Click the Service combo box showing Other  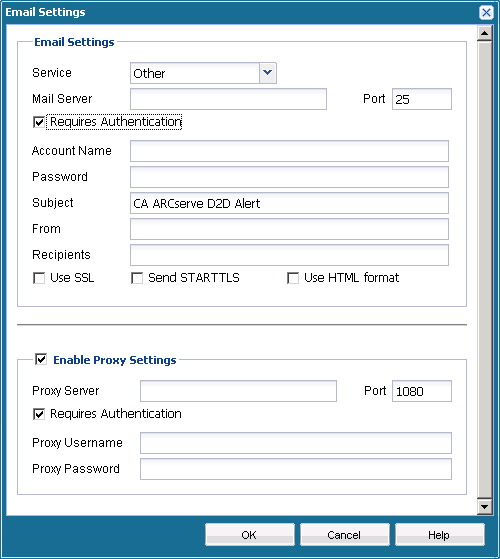coord(203,73)
